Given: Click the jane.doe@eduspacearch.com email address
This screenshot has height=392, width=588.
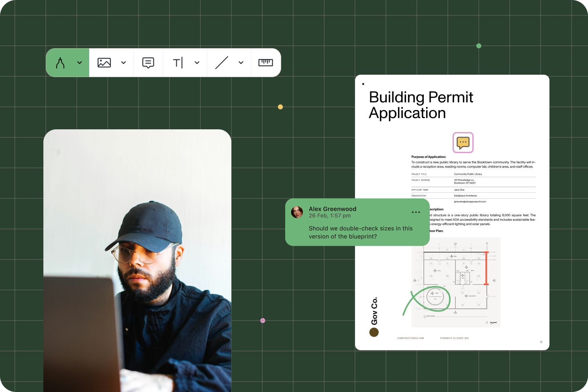Looking at the screenshot, I should pyautogui.click(x=470, y=202).
